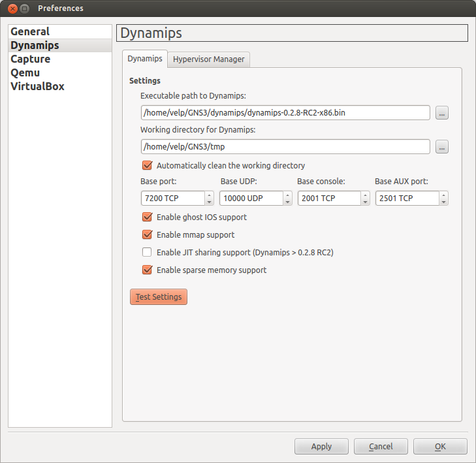Open VirtualBox preferences section
The image size is (476, 463).
[60, 86]
